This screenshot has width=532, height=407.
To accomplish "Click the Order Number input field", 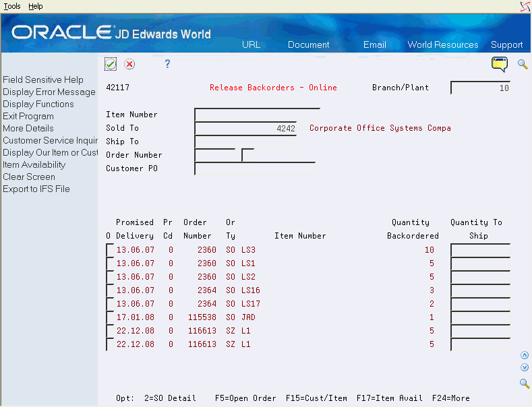I will click(215, 155).
